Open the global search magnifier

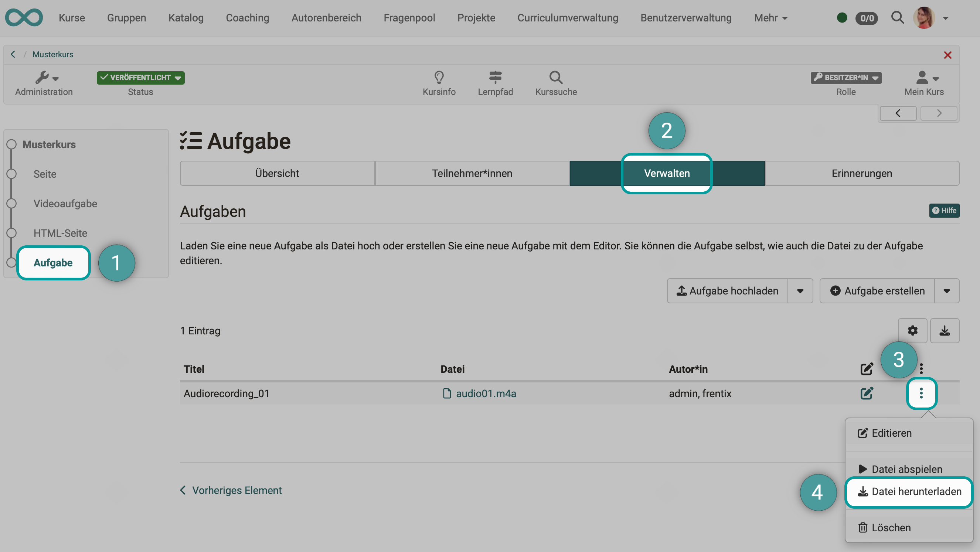tap(898, 17)
